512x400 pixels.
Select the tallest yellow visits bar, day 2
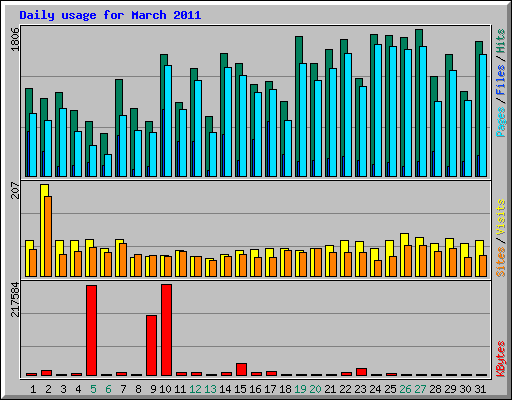tap(43, 230)
